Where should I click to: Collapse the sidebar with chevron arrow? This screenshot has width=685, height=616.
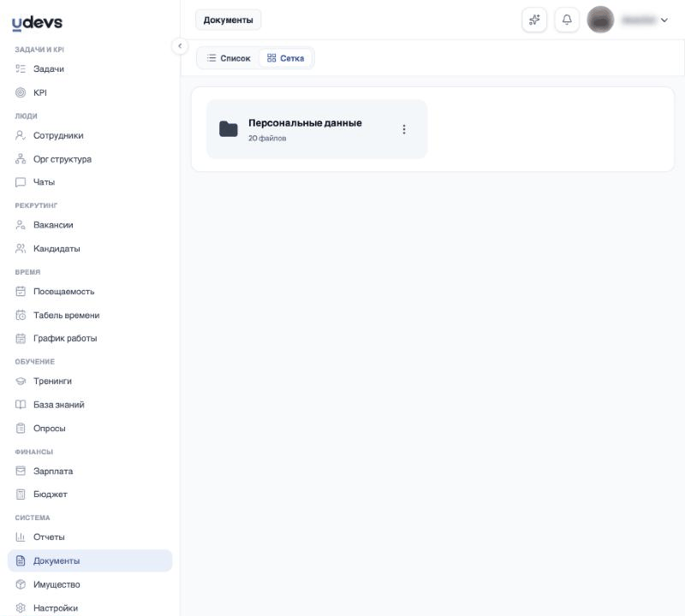tap(180, 46)
